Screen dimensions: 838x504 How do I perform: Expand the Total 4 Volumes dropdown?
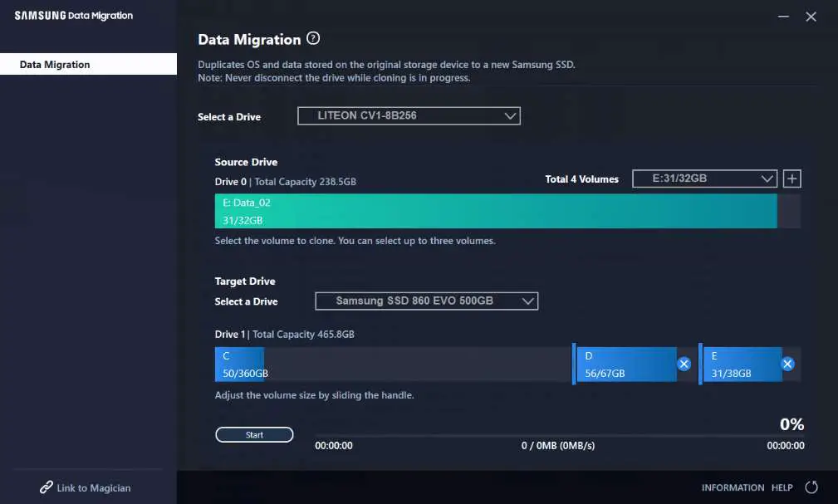tap(704, 179)
